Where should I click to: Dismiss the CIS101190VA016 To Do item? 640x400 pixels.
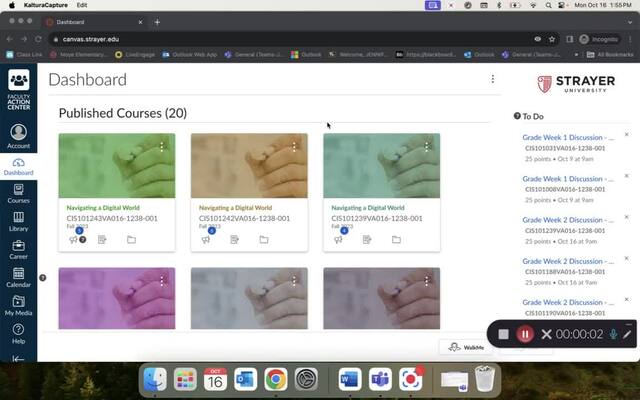coord(627,300)
